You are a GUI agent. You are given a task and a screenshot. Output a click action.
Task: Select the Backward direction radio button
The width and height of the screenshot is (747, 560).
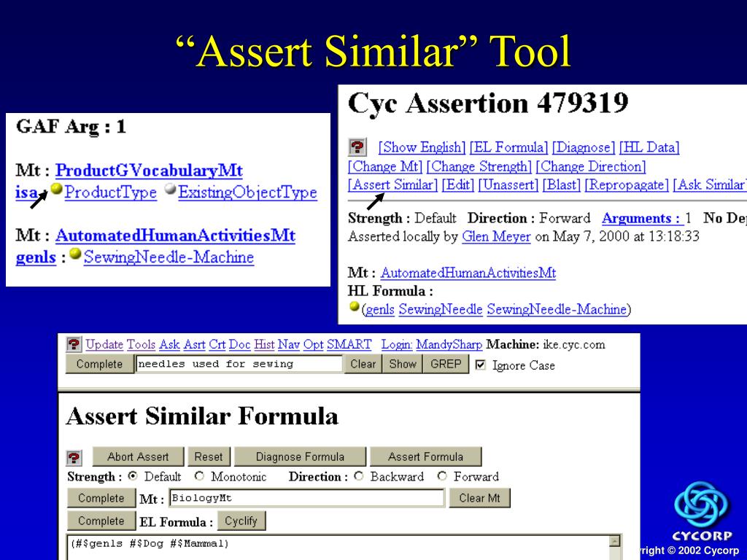click(359, 475)
